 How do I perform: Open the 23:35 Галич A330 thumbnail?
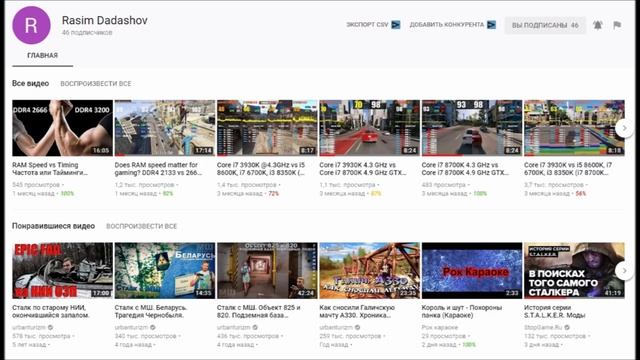click(x=369, y=271)
